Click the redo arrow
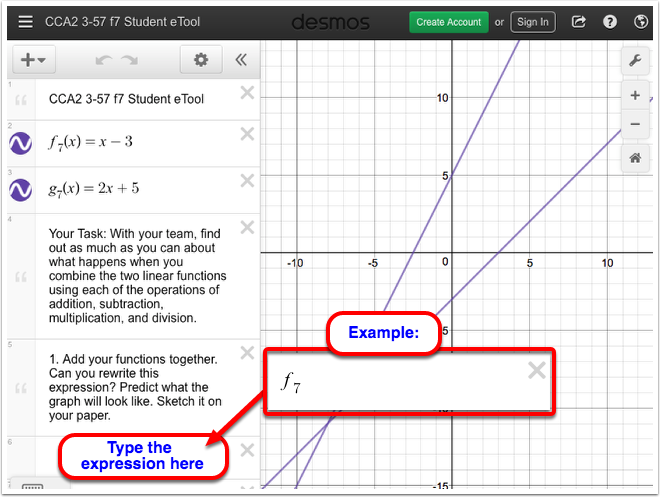The height and width of the screenshot is (497, 660). point(130,60)
